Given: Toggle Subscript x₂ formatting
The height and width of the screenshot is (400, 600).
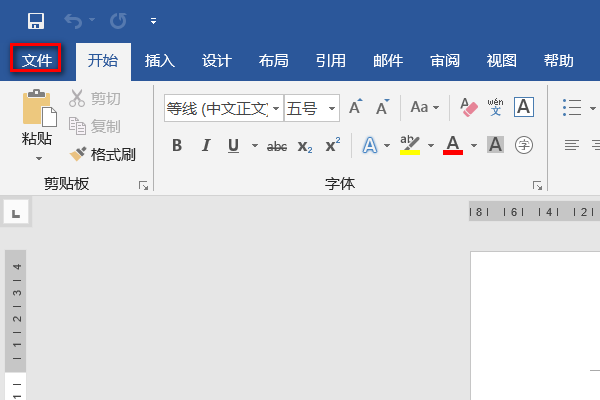Looking at the screenshot, I should click(305, 146).
